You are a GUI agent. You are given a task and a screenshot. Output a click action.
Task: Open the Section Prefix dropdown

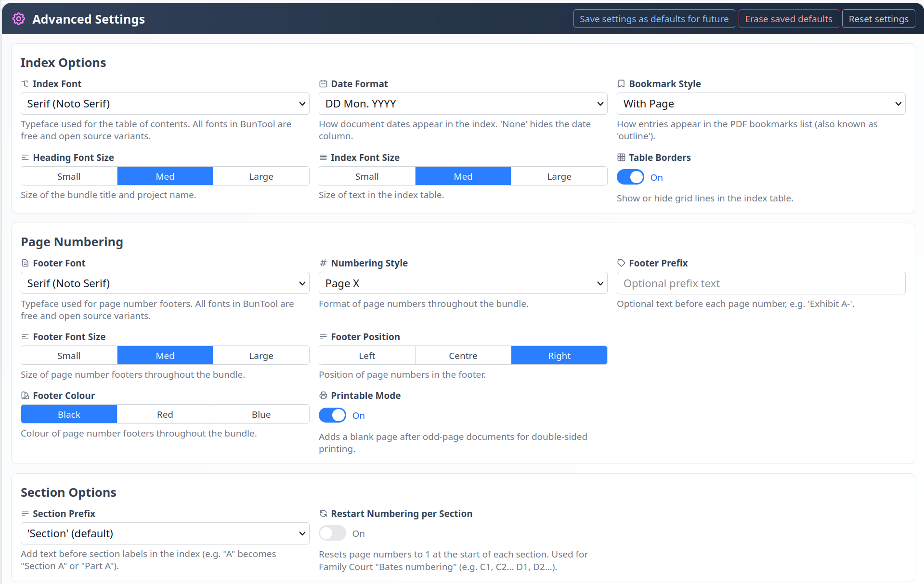click(x=165, y=533)
